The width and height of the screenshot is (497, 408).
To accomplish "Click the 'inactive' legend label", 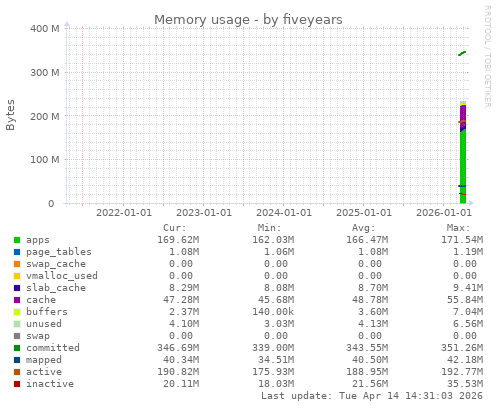I will [50, 384].
